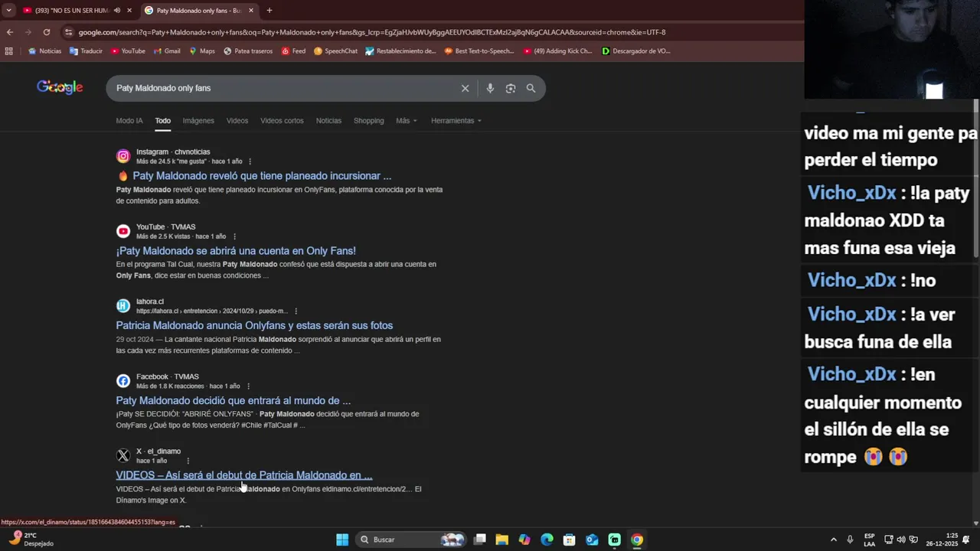Screen dimensions: 980x551
Task: Start voice search with microphone icon
Action: pos(490,88)
